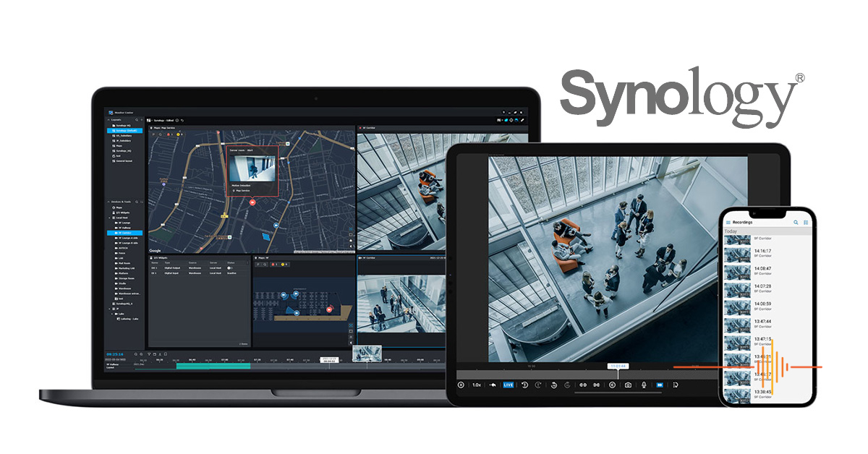Toggle LIVE playback mode on the tablet
Image resolution: width=868 pixels, height=454 pixels.
508,385
